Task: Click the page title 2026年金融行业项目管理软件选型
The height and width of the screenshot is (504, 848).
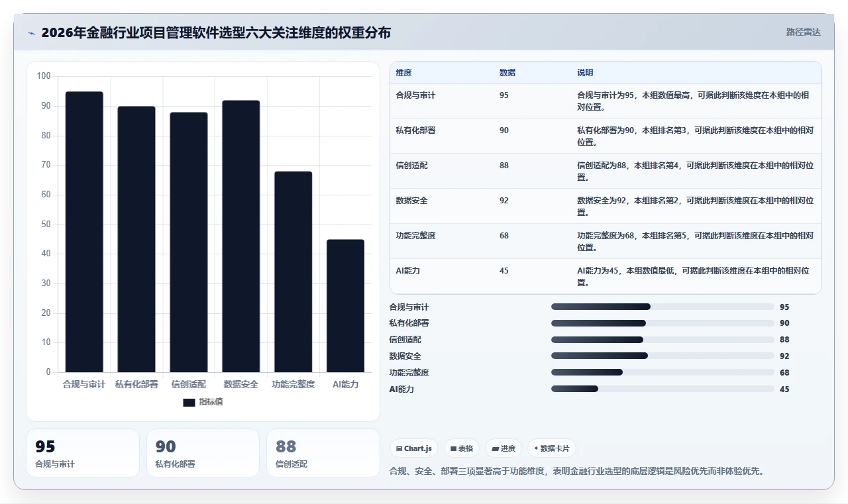Action: (216, 32)
